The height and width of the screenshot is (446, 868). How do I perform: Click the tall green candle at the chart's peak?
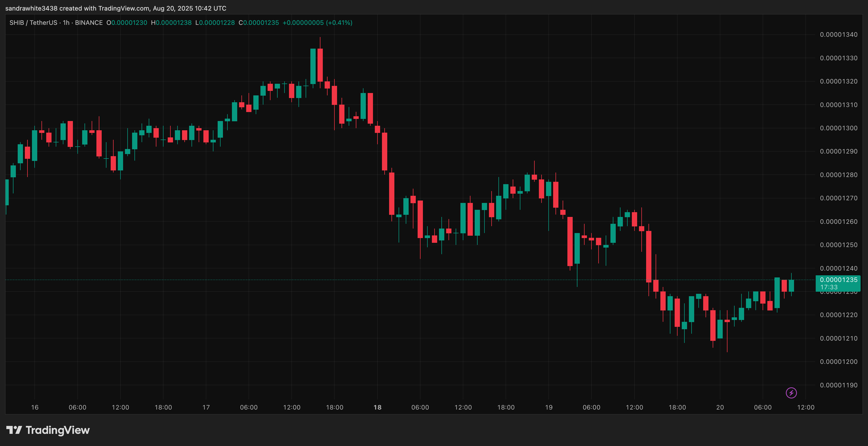pyautogui.click(x=313, y=66)
